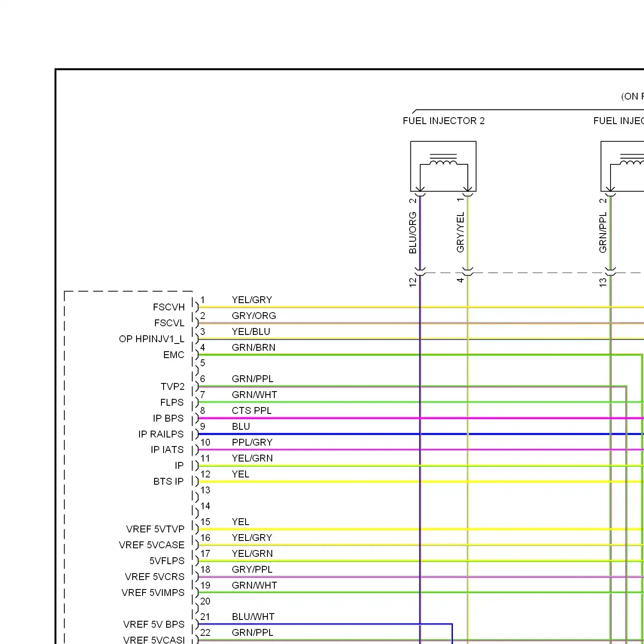Click YEL wire label at pin 12
Screen dimensions: 644x644
pos(240,474)
